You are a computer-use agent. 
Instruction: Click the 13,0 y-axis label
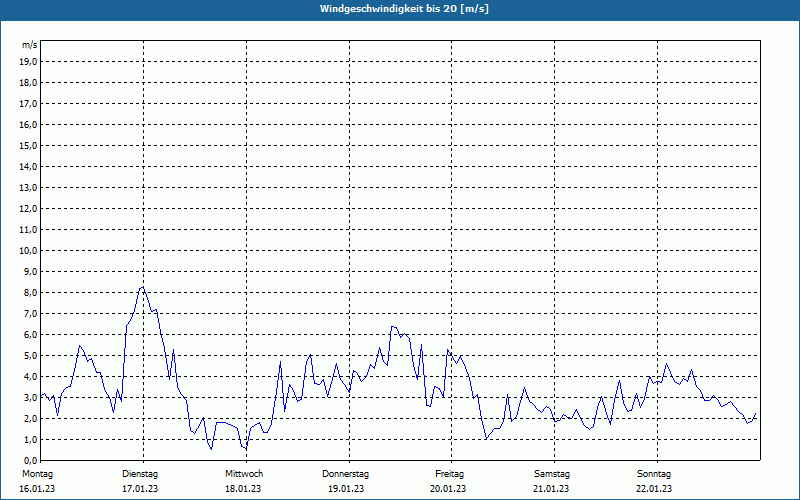click(x=28, y=188)
